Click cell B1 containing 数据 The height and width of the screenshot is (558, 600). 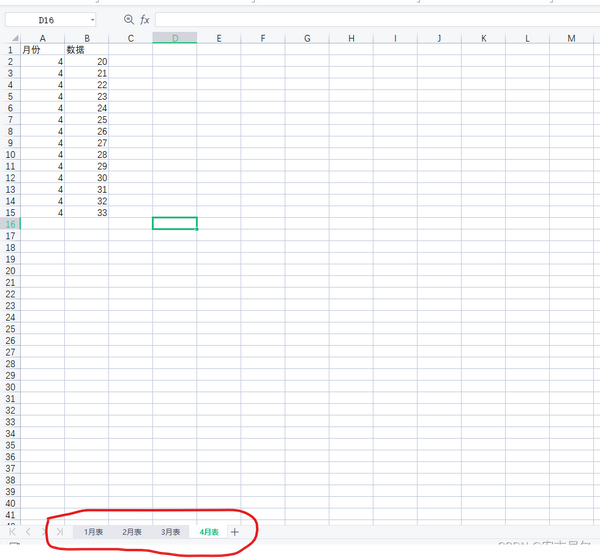(87, 50)
